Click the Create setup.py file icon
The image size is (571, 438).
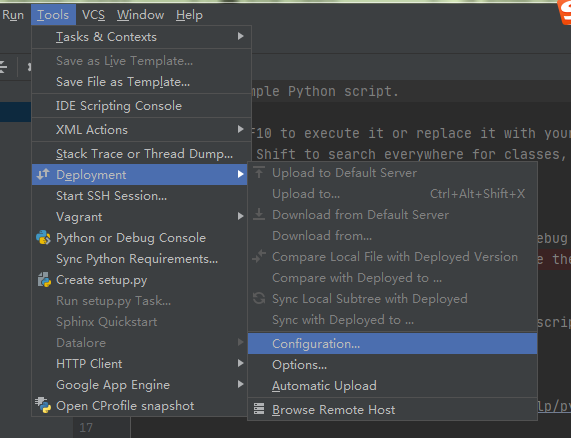pos(44,280)
